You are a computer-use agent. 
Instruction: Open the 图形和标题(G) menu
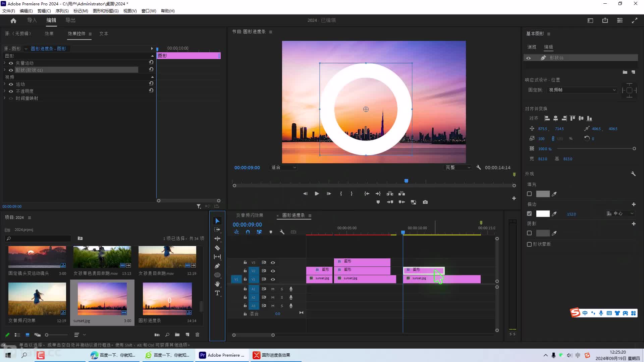click(x=106, y=11)
